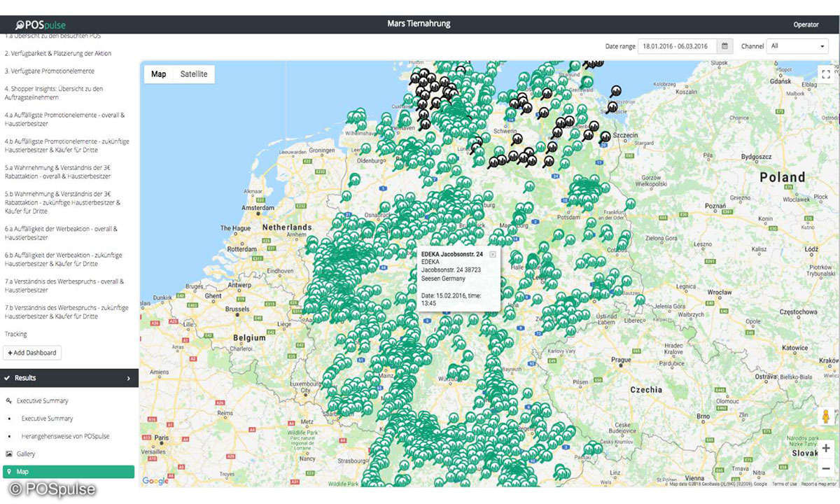Open the Channel dropdown set to All
840x504 pixels.
(x=797, y=46)
